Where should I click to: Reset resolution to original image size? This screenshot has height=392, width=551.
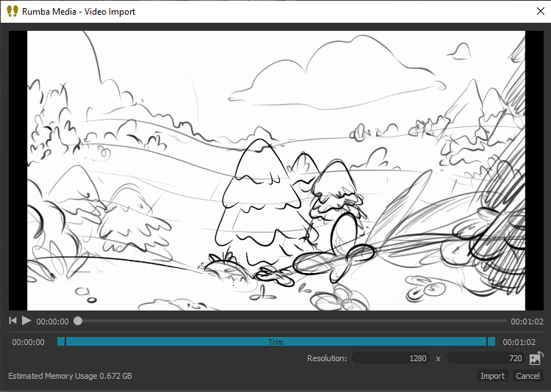[x=536, y=358]
